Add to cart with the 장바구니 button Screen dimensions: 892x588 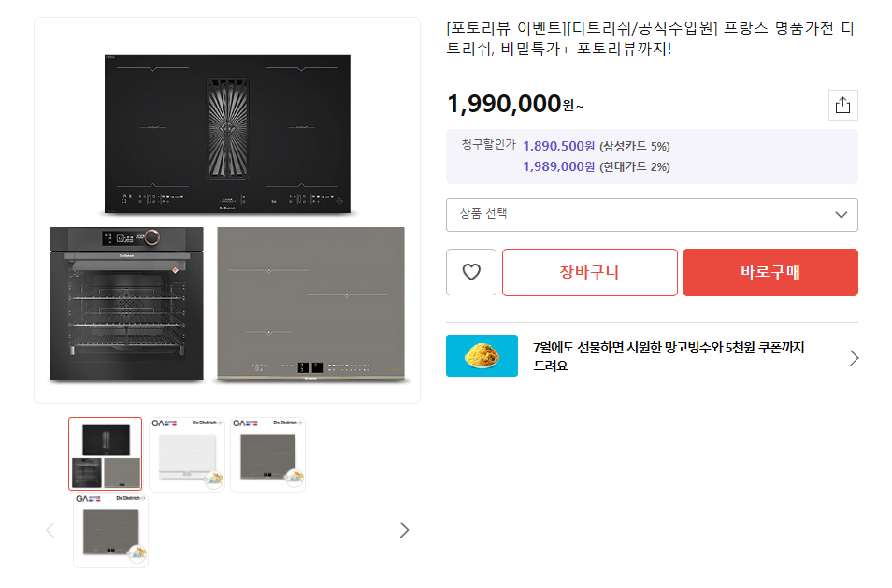[x=589, y=272]
